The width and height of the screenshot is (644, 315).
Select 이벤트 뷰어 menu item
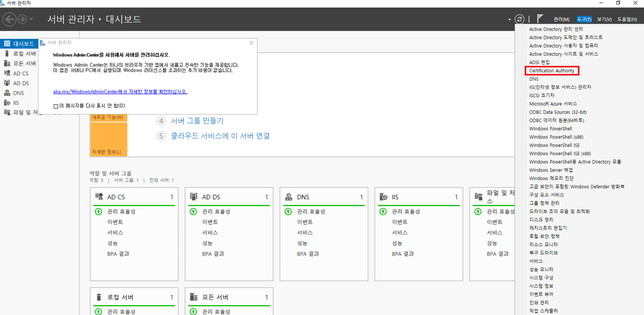541,294
